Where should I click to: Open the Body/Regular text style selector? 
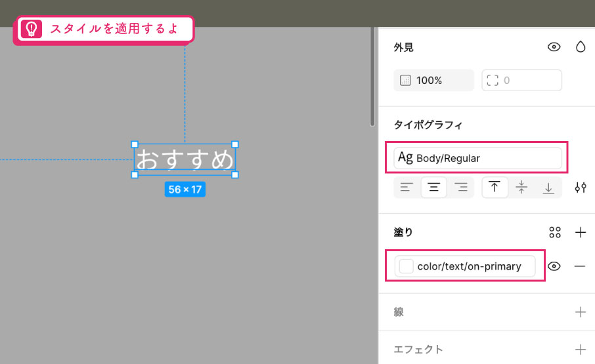tap(477, 158)
